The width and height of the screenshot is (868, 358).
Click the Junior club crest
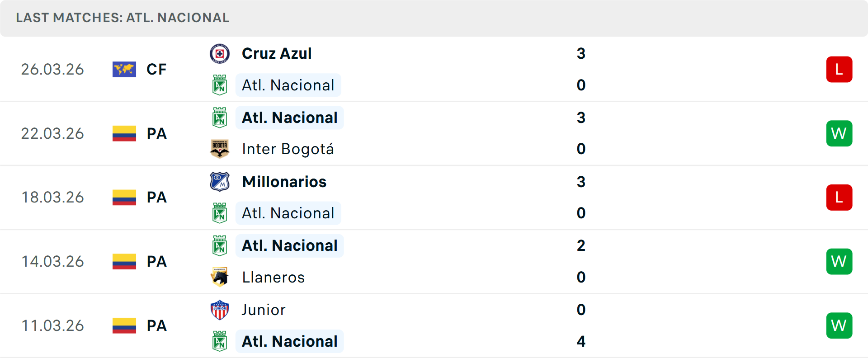click(220, 310)
